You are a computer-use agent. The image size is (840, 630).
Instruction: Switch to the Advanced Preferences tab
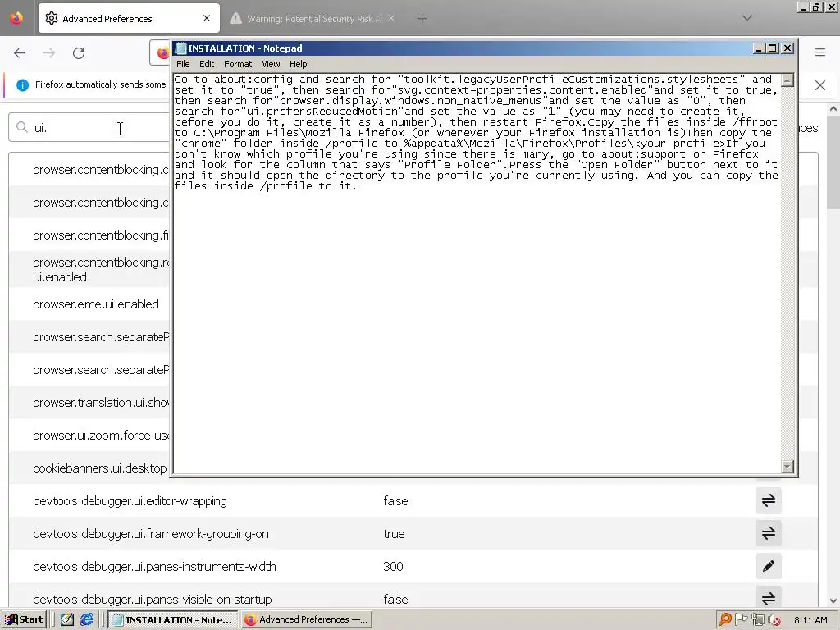129,19
